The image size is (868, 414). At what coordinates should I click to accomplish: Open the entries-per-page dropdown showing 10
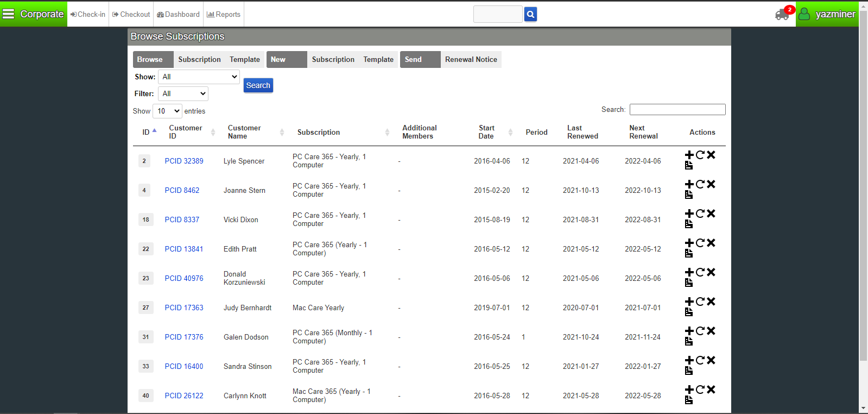[167, 111]
